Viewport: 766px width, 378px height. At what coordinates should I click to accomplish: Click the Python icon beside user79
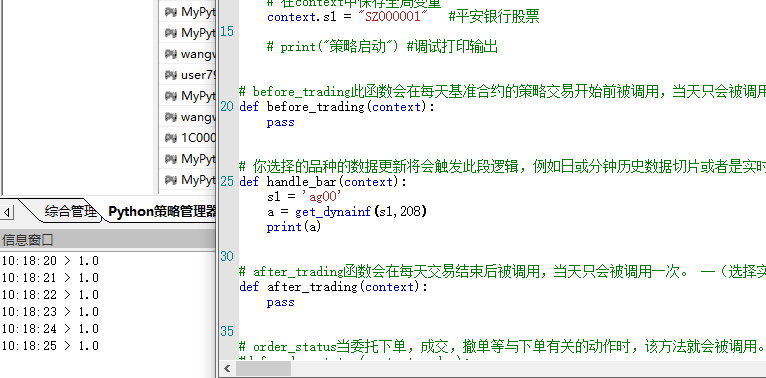click(170, 75)
